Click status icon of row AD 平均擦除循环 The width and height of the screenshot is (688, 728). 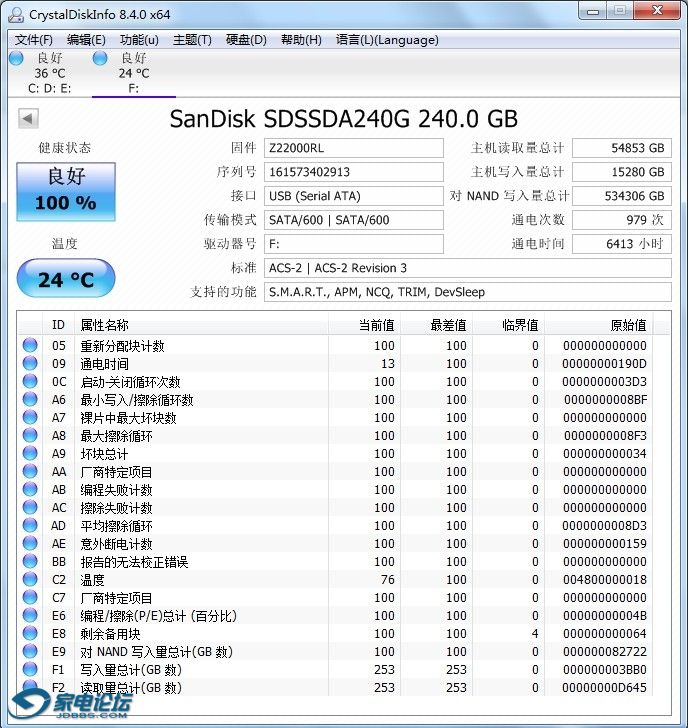point(30,525)
